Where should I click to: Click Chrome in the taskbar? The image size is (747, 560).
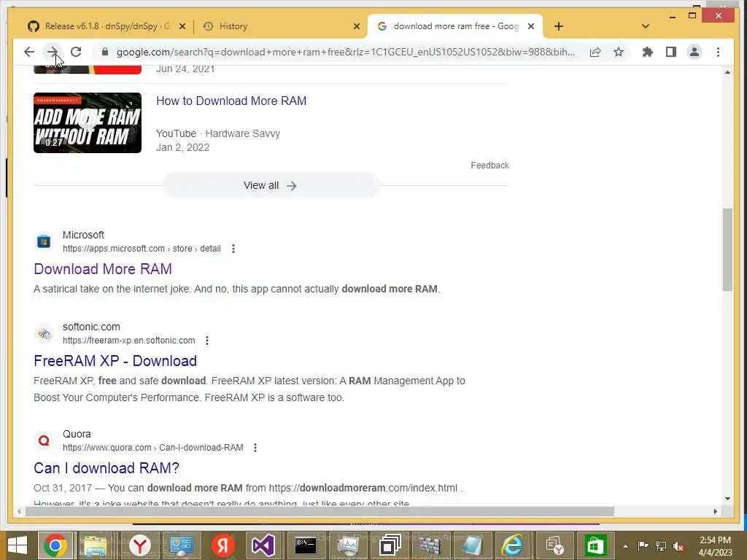55,545
